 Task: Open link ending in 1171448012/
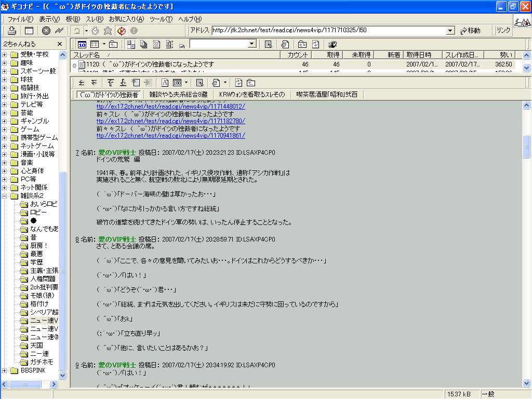(170, 107)
